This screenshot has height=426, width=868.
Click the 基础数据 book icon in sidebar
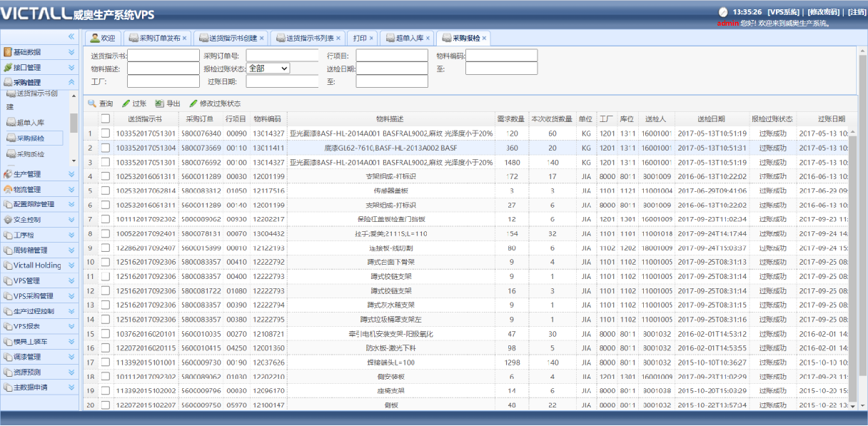8,52
